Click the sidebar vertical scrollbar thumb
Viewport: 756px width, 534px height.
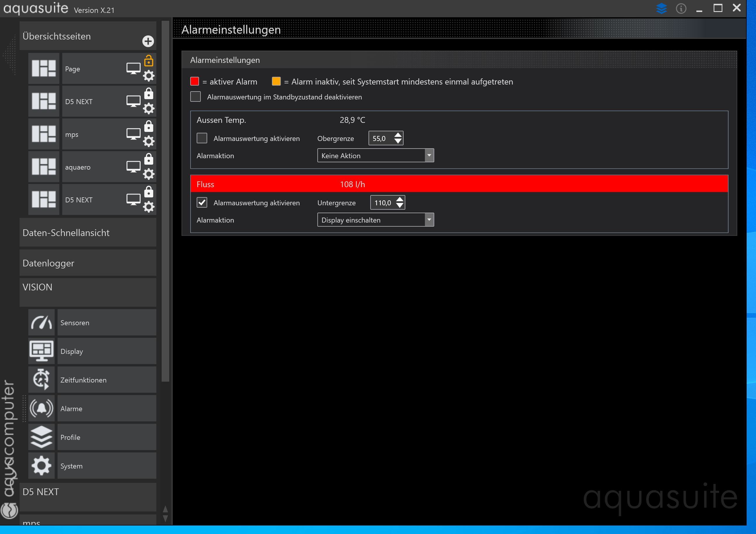[x=165, y=201]
